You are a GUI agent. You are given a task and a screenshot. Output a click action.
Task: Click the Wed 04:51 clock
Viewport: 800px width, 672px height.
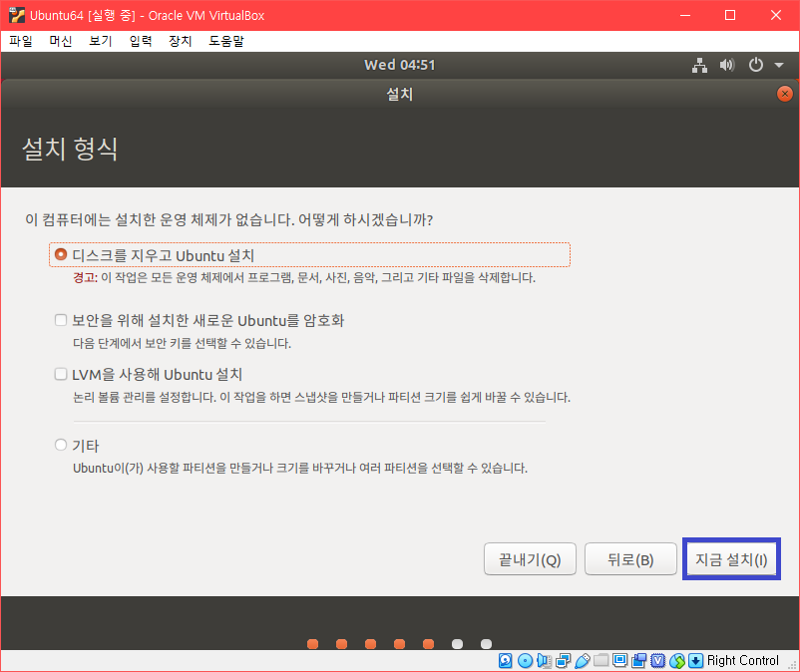(399, 65)
